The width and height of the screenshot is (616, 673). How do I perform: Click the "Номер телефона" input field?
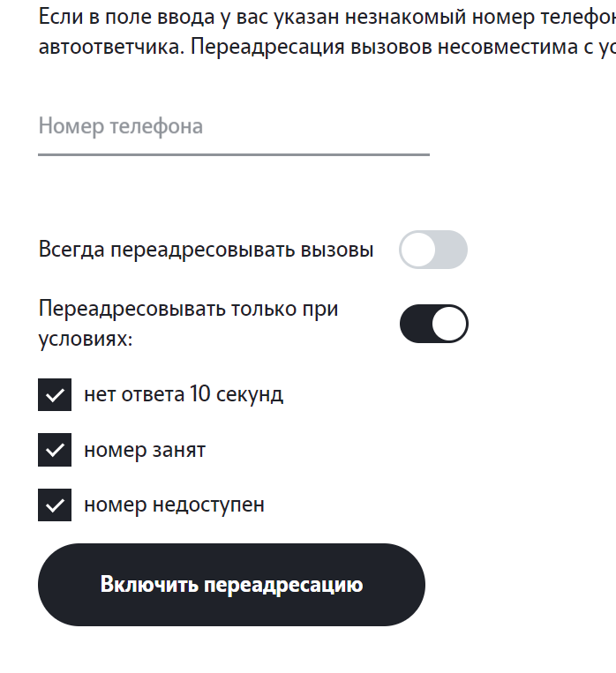[x=233, y=127]
